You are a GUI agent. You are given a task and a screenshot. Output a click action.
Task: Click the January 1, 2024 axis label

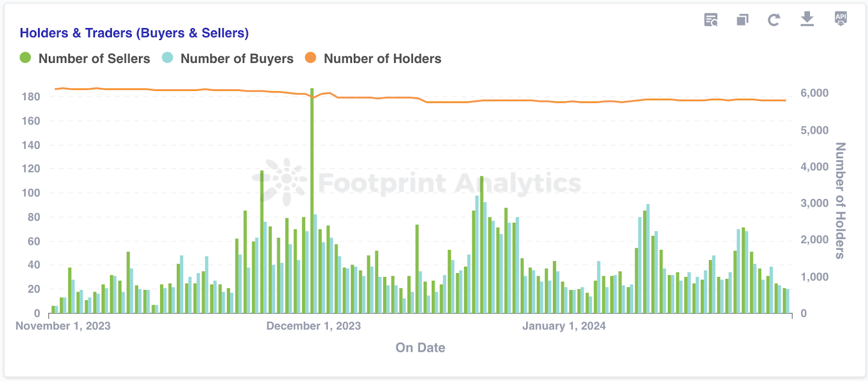tap(564, 326)
